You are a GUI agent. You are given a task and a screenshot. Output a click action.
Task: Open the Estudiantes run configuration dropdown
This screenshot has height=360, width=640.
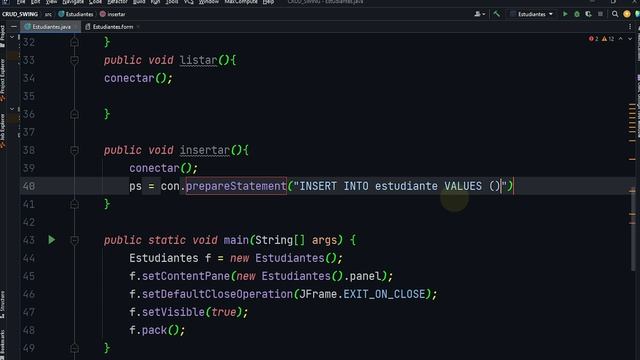[x=532, y=14]
